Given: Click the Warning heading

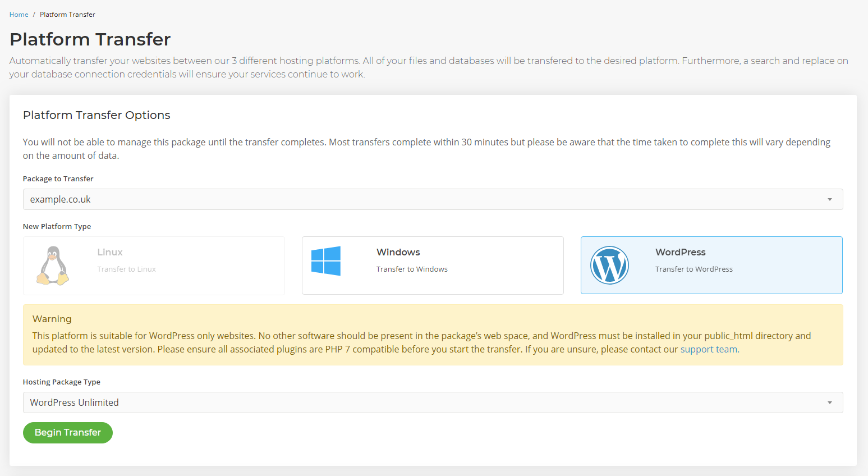Looking at the screenshot, I should coord(52,319).
